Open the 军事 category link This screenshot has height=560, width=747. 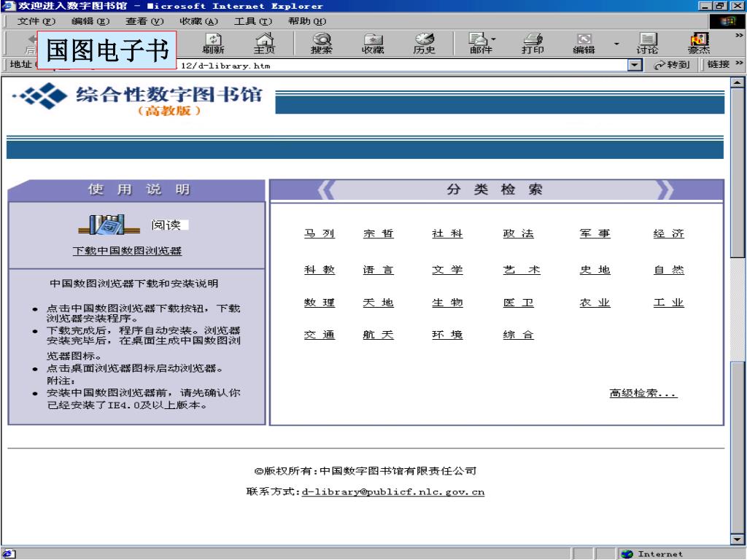pos(595,233)
